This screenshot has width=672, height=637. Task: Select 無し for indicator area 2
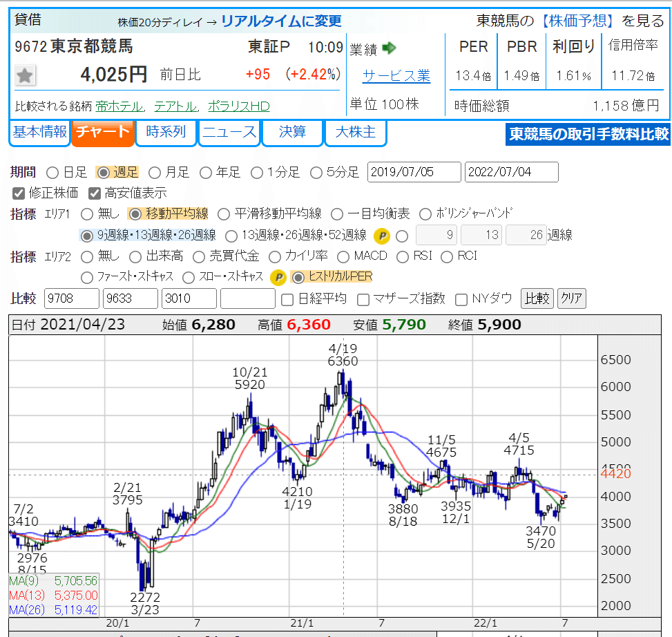87,257
